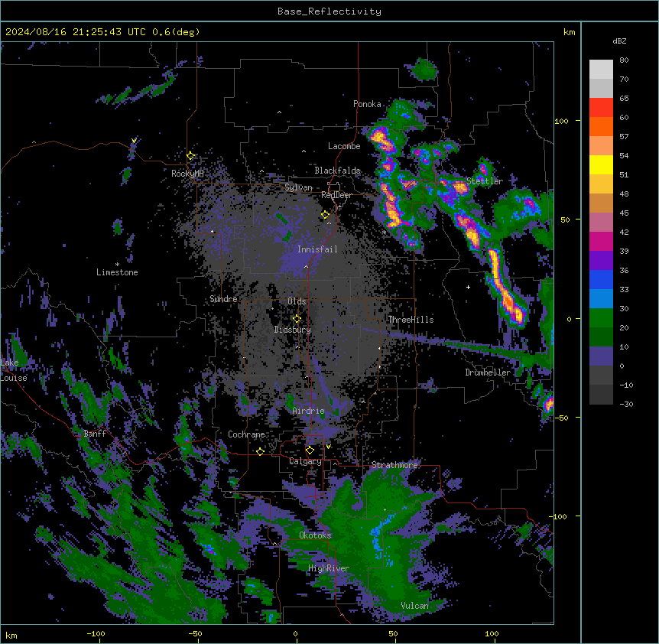Image resolution: width=659 pixels, height=644 pixels.
Task: Select the blue 33–36 dBZ legend swatch
Action: pyautogui.click(x=601, y=279)
